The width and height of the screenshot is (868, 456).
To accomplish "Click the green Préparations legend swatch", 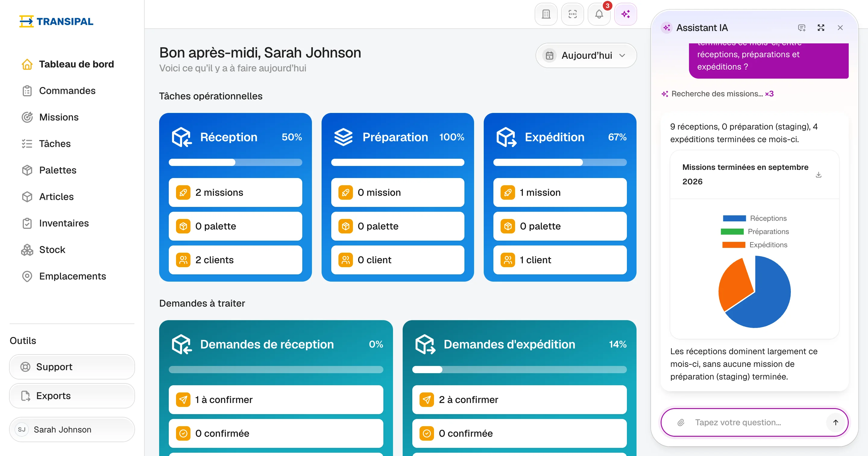I will 732,231.
